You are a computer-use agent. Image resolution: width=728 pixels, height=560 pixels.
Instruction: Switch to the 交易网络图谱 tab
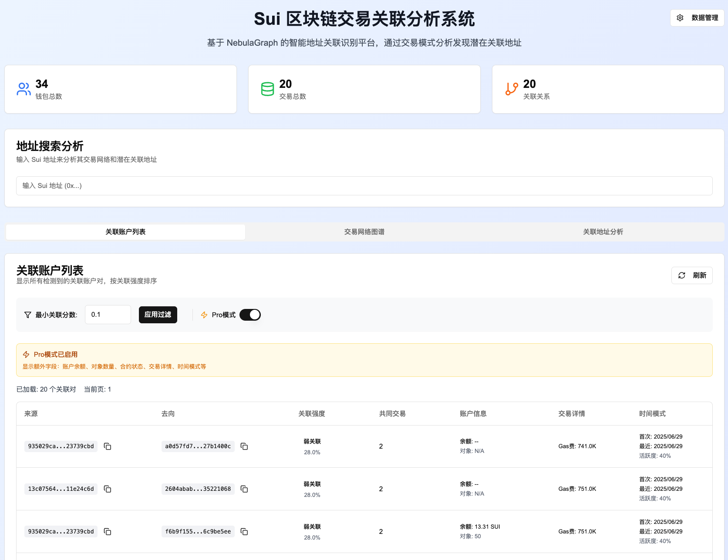pos(364,232)
